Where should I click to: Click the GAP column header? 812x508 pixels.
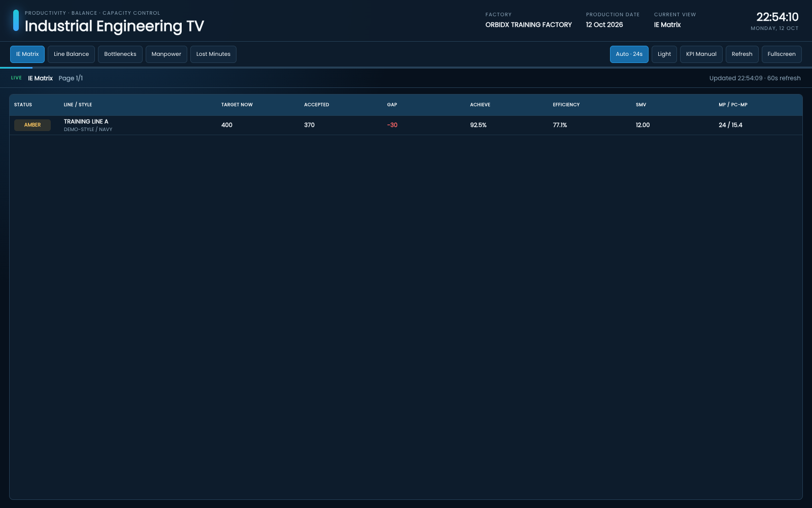(392, 105)
